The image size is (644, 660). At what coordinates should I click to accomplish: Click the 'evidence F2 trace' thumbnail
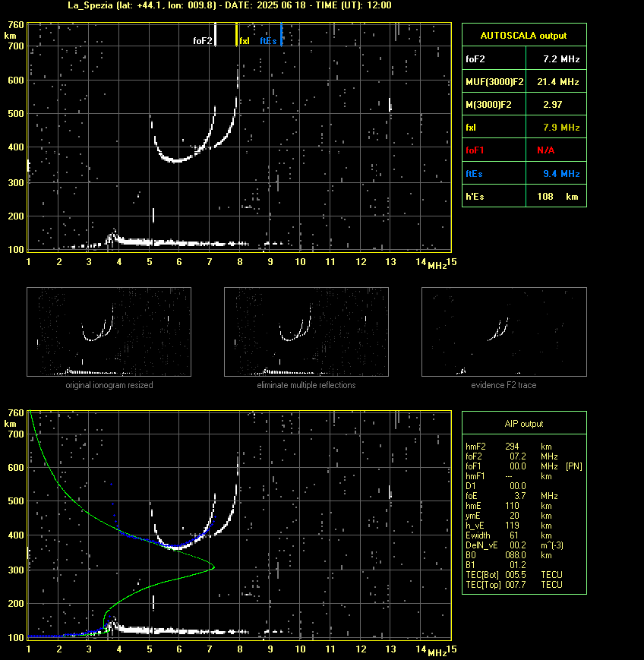tap(504, 332)
